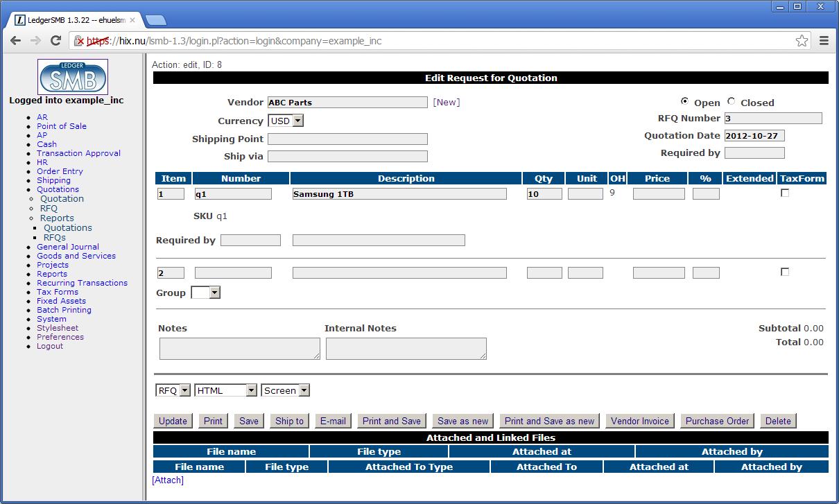Select the LedgerSMB browser tab
The width and height of the screenshot is (839, 504).
[x=76, y=21]
